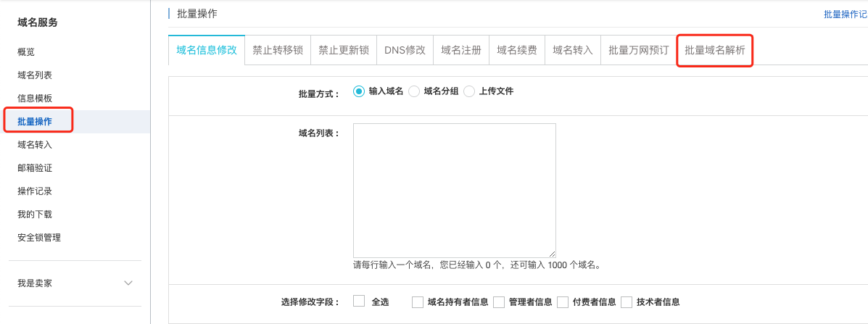Screen dimensions: 868x324
Task: Expand the 我是卖家 sidebar section chevron
Action: point(128,283)
